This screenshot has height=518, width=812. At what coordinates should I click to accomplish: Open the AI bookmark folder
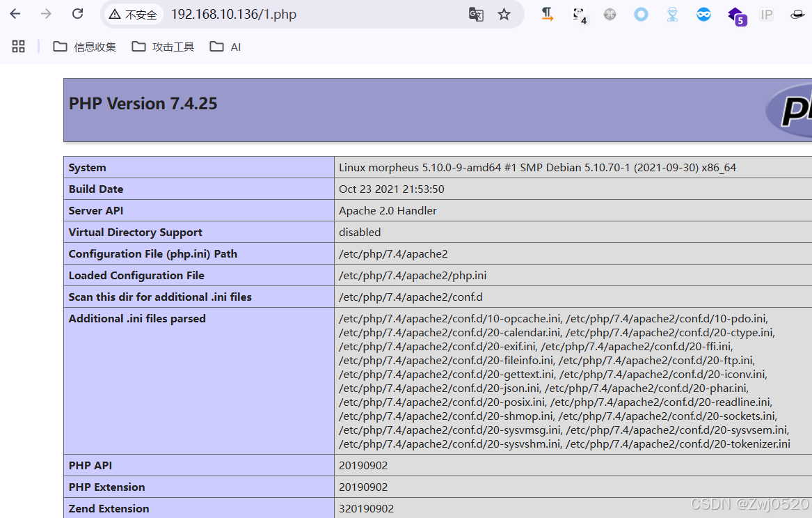tap(225, 47)
